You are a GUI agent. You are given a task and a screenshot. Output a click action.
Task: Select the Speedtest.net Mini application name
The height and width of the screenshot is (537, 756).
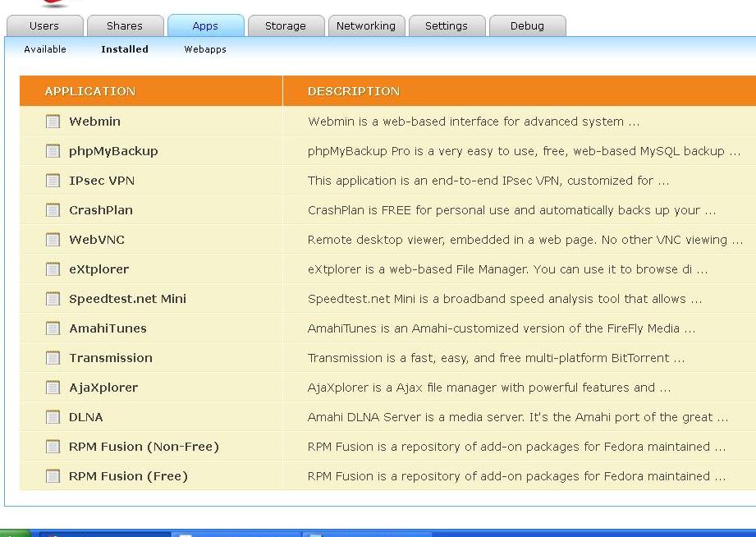(x=128, y=299)
